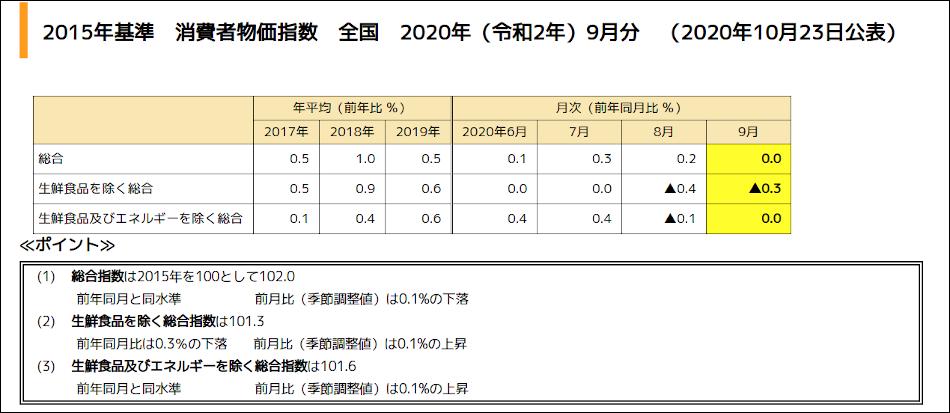Click '前月比（季節調整値）は0.1%の上昇' under point (2)
Viewport: 950px width, 413px height.
tap(361, 343)
